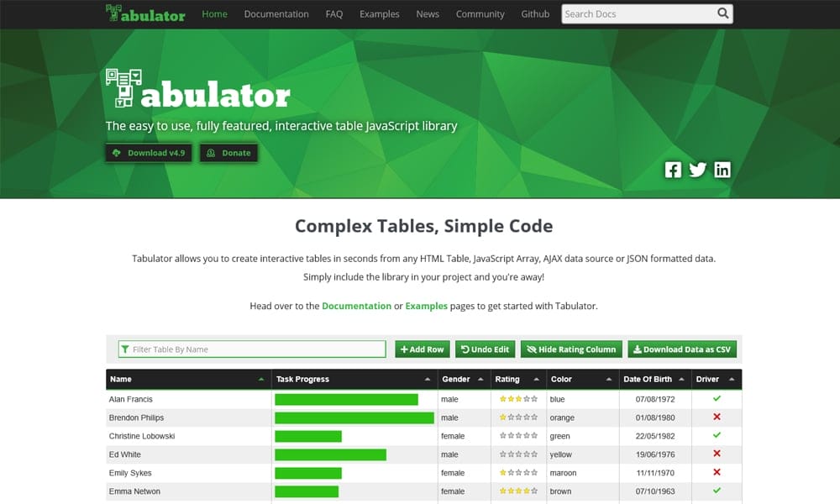The image size is (840, 504).
Task: Click the filter funnel icon
Action: click(125, 349)
